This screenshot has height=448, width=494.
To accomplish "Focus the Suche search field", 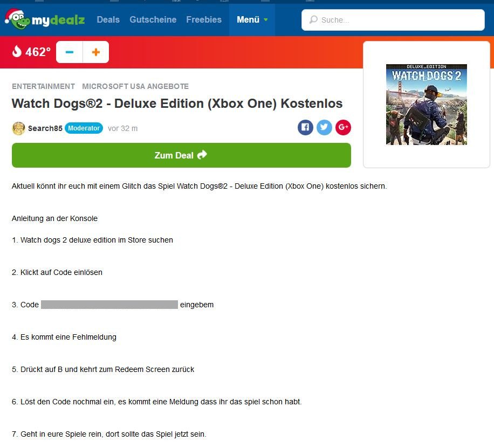I will click(393, 20).
